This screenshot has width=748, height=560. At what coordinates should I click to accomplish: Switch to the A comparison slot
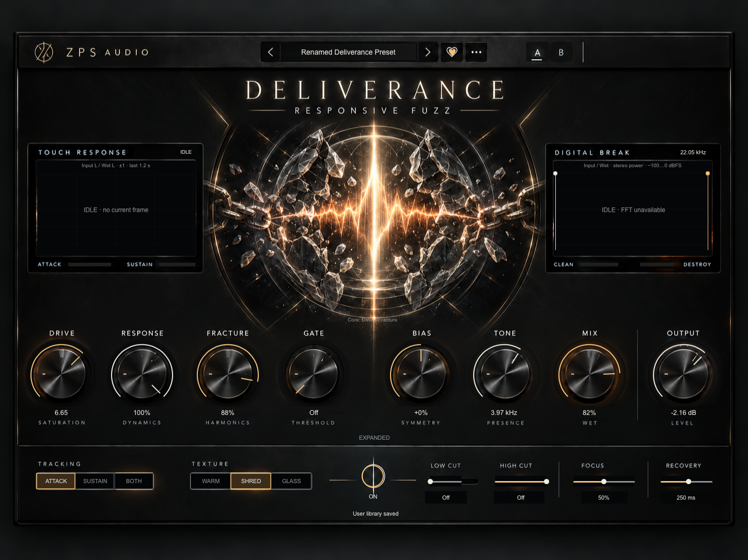[x=537, y=52]
